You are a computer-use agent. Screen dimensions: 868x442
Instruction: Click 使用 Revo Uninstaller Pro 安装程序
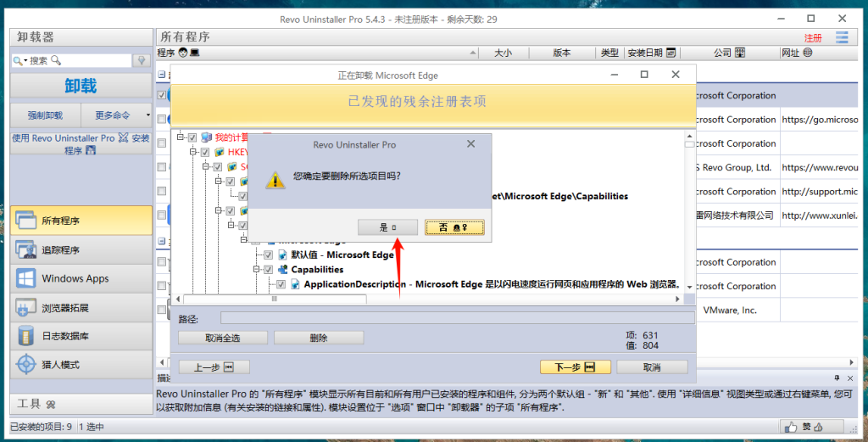click(81, 144)
